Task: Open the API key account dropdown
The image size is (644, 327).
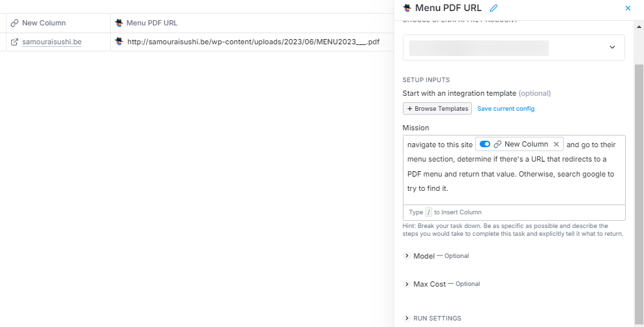Action: click(514, 48)
